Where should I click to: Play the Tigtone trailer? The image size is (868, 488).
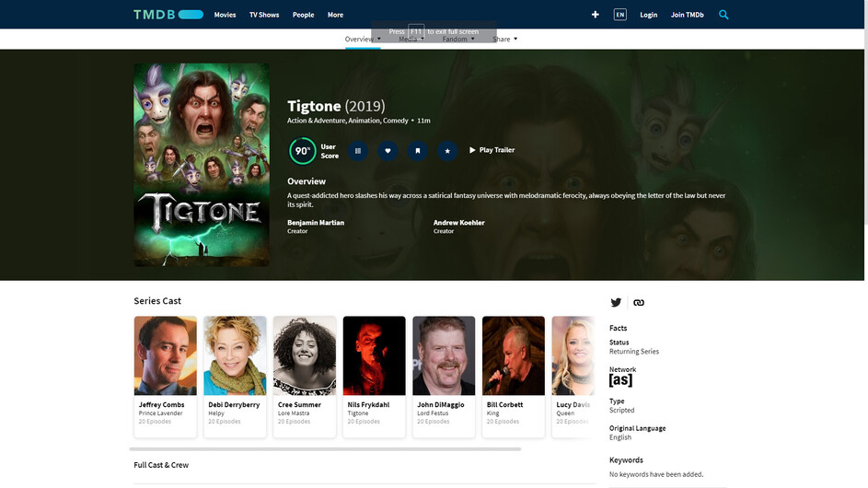click(492, 149)
